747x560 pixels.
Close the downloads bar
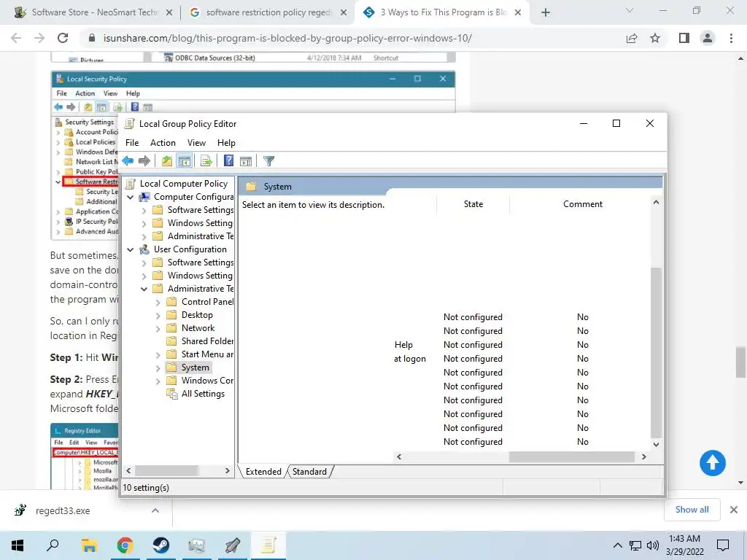[x=734, y=510]
